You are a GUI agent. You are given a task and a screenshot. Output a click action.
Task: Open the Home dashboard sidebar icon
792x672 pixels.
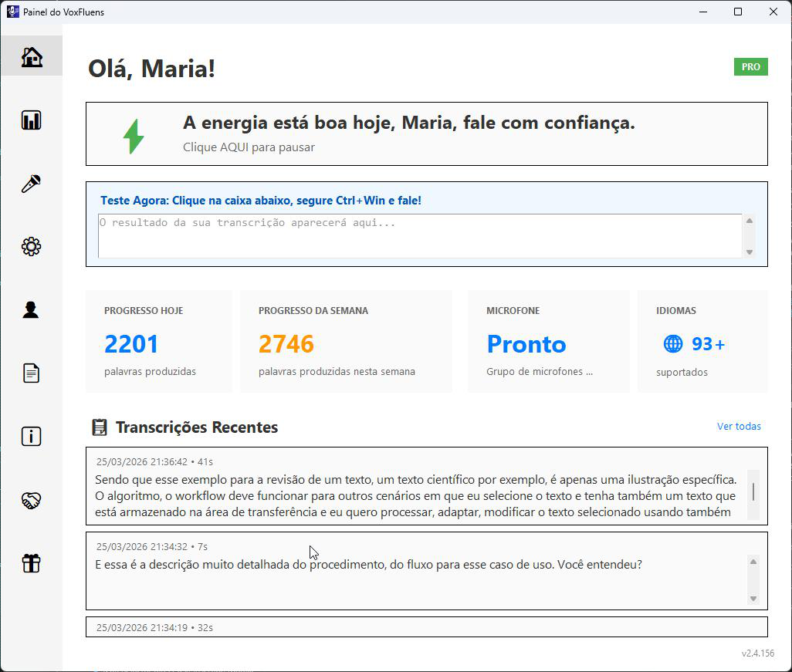(32, 57)
